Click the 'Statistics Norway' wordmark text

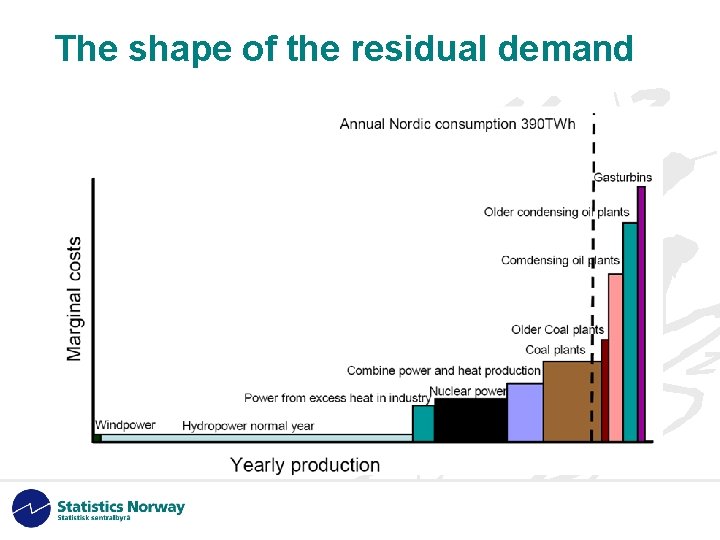(121, 506)
